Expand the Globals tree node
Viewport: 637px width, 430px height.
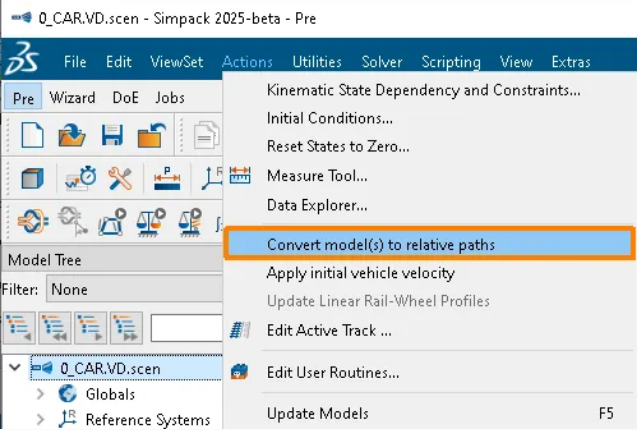tap(40, 393)
